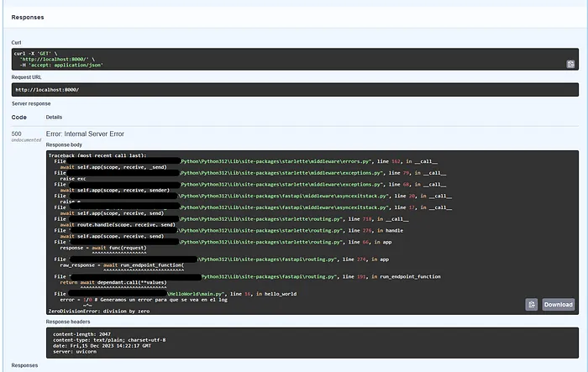The height and width of the screenshot is (372, 588).
Task: Click the asyncexitstack.py line 20 entry
Action: 253,196
